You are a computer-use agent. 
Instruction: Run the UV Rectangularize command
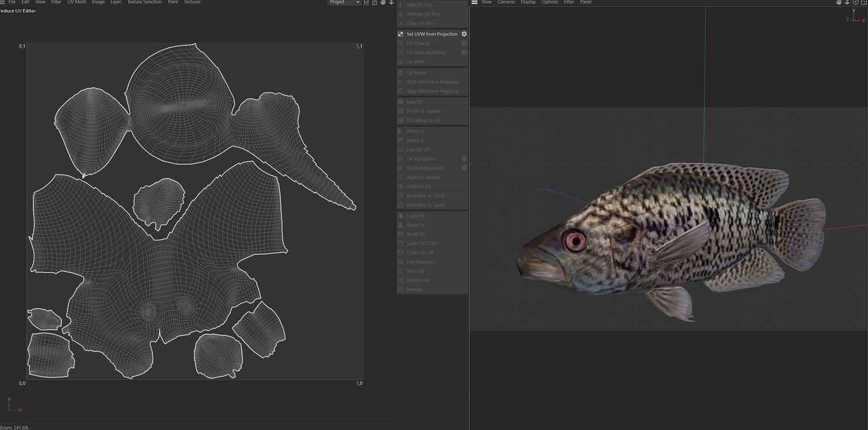[x=432, y=168]
